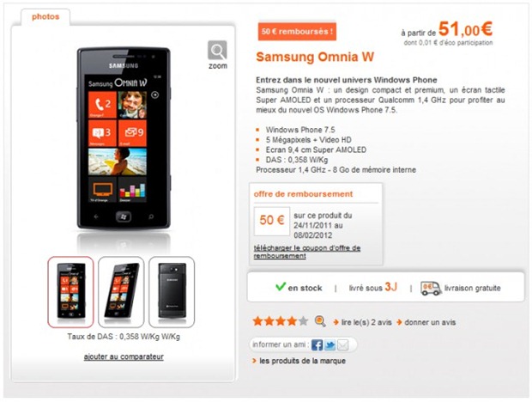Viewport: 532px width, 402px height.
Task: Click the Samsung Omnia W title
Action: pos(315,57)
